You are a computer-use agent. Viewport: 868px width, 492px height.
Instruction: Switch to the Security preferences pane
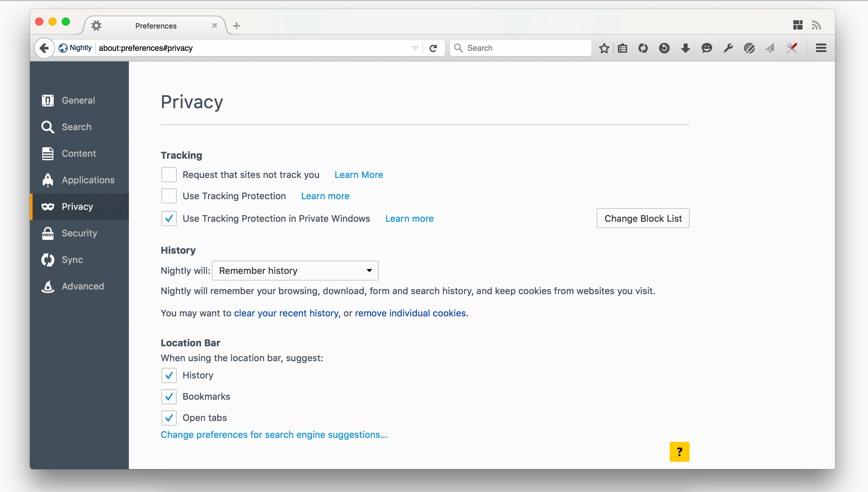[x=79, y=233]
